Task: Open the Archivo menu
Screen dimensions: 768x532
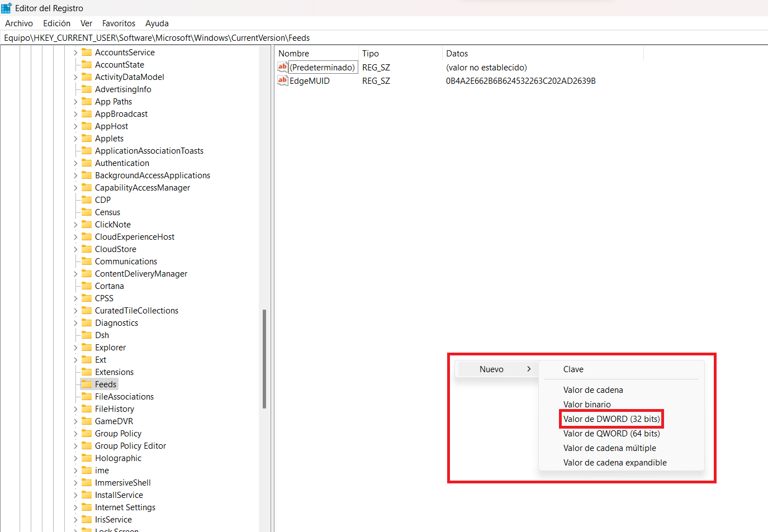Action: coord(19,23)
